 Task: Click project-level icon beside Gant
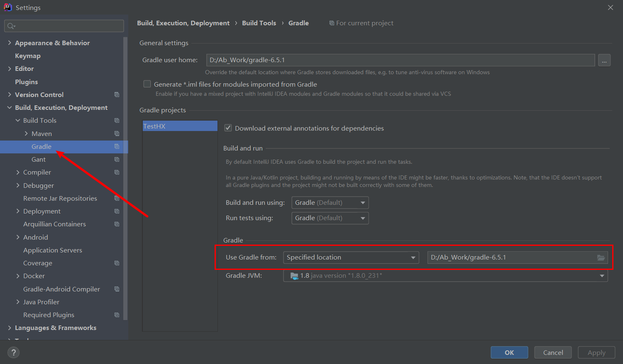click(117, 159)
